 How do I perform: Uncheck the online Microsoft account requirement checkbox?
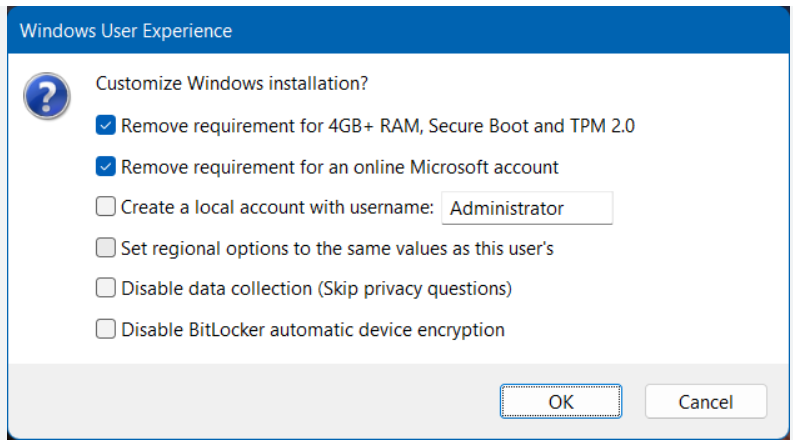(106, 167)
